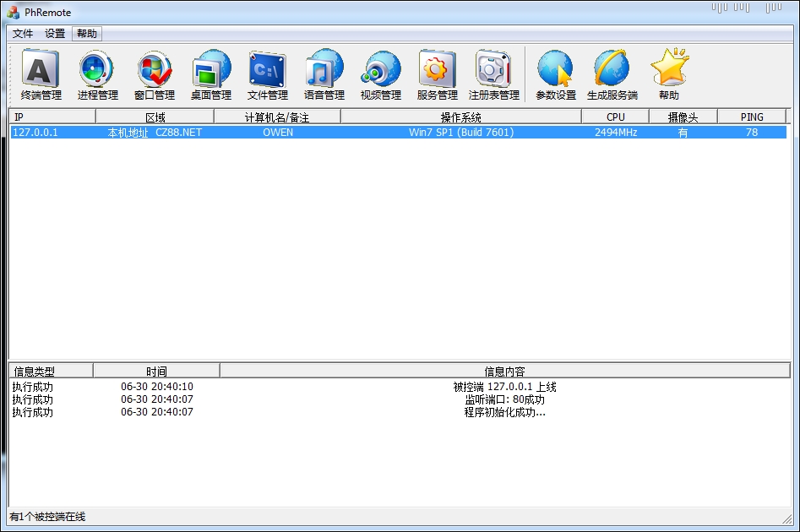This screenshot has height=532, width=800.
Task: Start 语音管理 audio monitoring
Action: pos(324,74)
